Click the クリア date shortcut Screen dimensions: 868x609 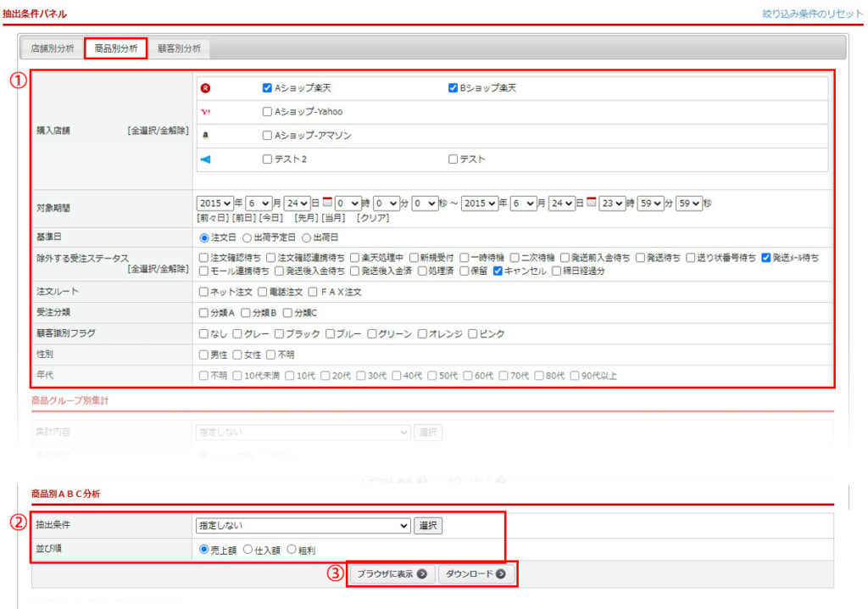click(373, 218)
